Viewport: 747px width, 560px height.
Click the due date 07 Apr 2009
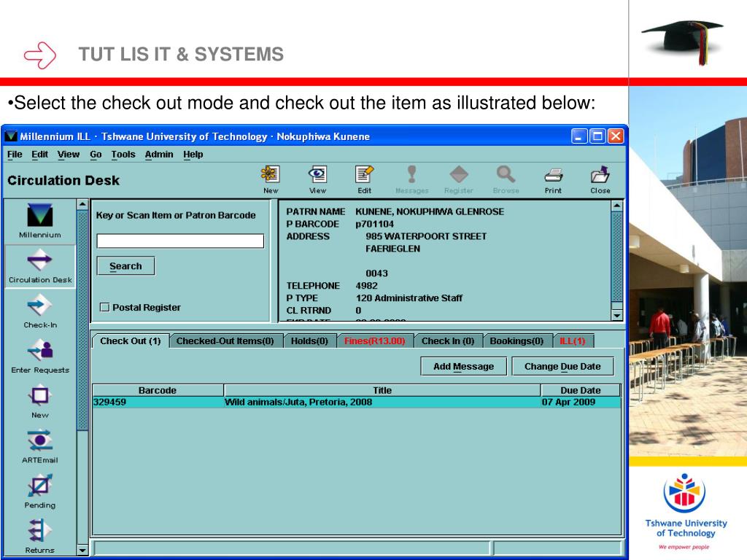coord(568,402)
